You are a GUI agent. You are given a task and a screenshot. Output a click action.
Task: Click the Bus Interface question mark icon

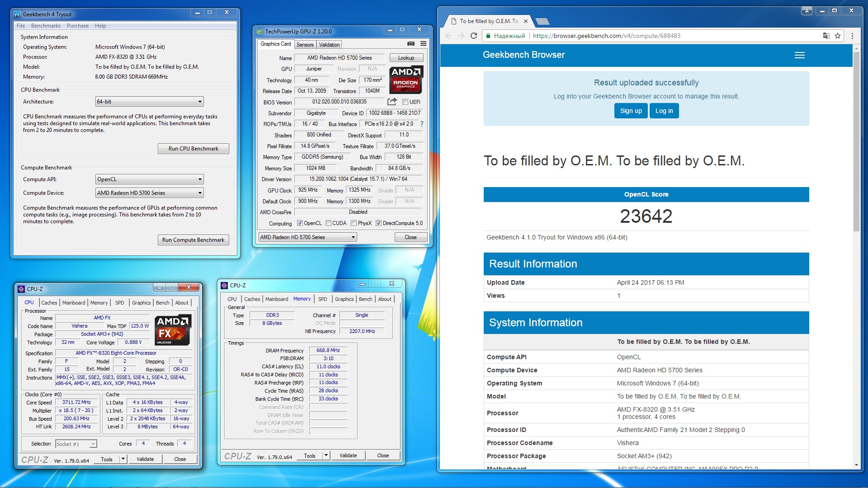tap(422, 124)
